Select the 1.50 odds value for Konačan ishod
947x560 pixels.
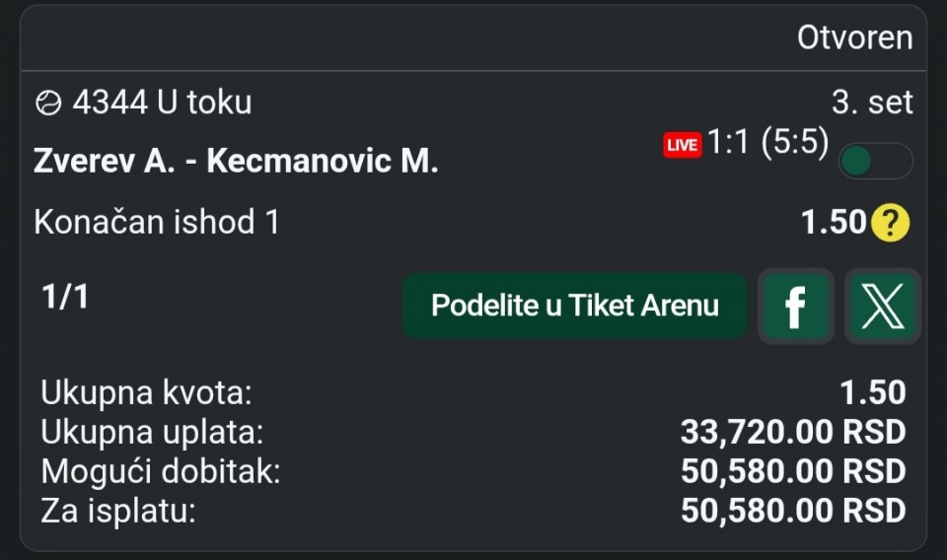pyautogui.click(x=833, y=223)
